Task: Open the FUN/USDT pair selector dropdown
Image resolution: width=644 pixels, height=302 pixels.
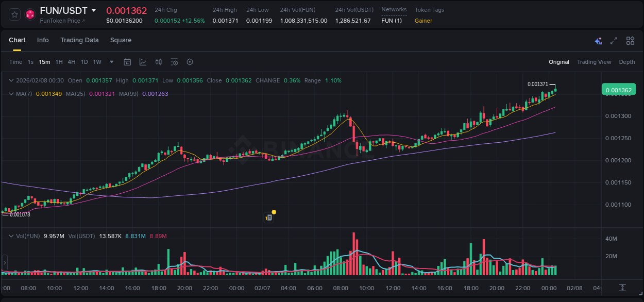Action: (x=93, y=10)
